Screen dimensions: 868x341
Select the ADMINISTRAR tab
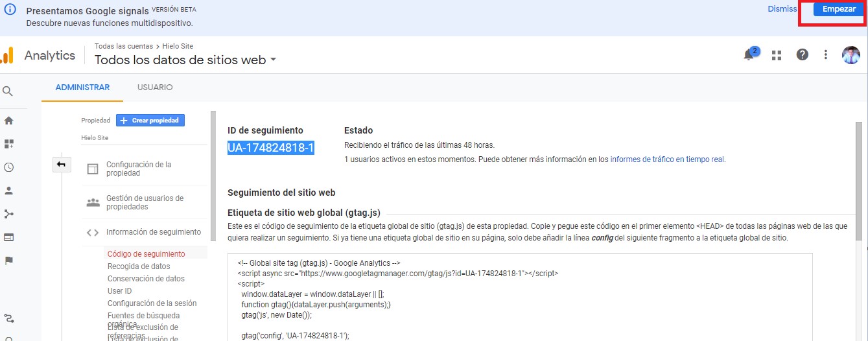[82, 88]
